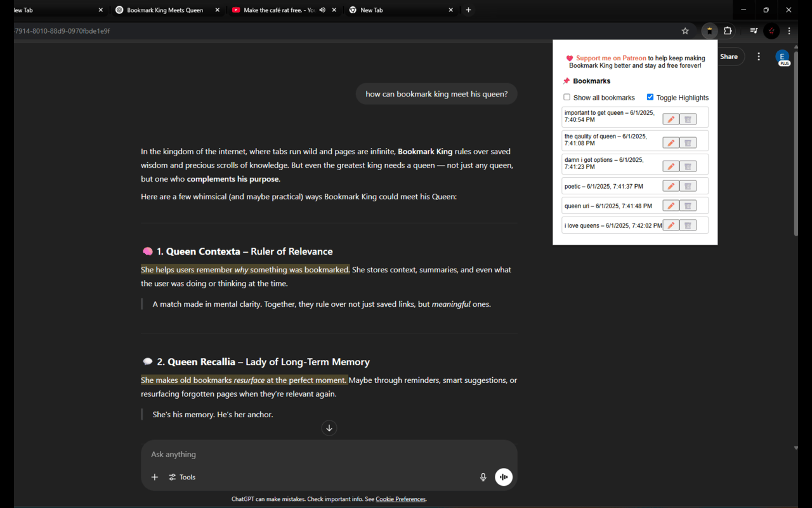Switch to the 'Make the café rat free' tab
This screenshot has height=508, width=812.
(x=284, y=10)
